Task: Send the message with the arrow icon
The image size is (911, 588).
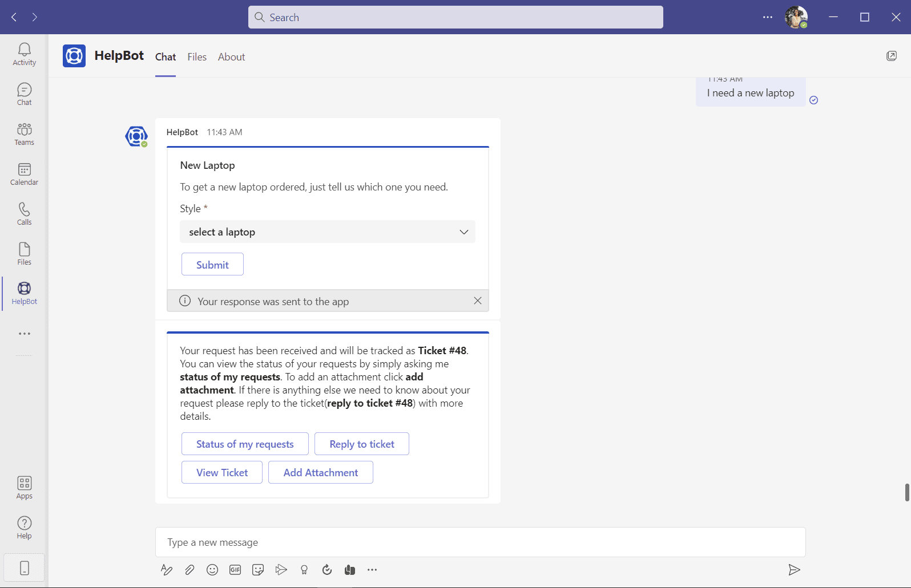Action: [794, 570]
